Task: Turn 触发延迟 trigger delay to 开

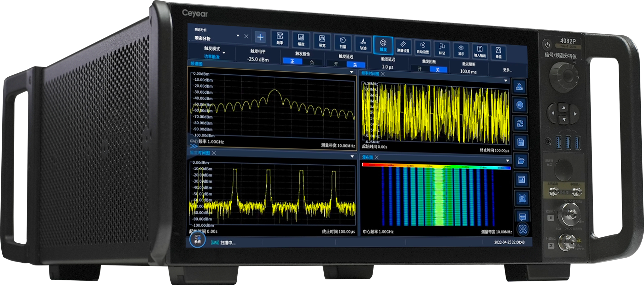Action: coord(336,64)
